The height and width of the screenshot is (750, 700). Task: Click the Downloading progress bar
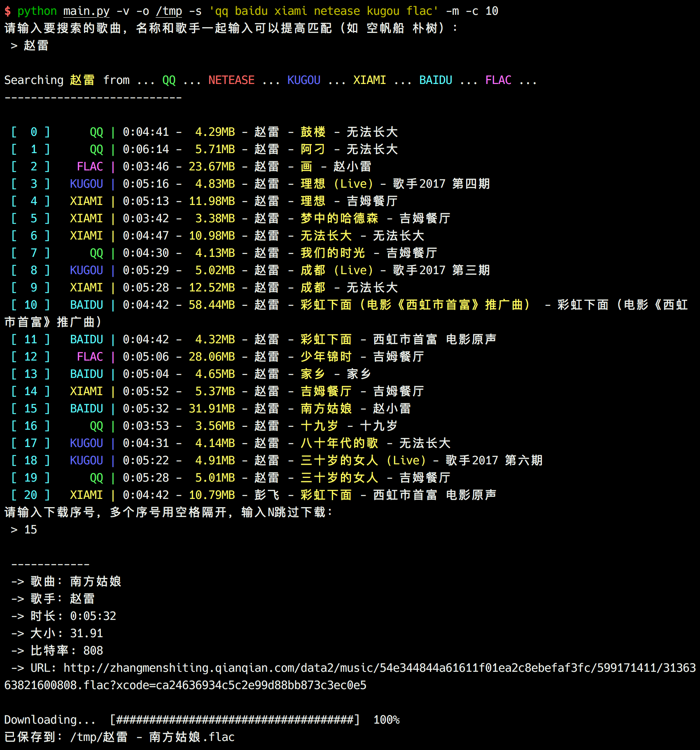[235, 720]
